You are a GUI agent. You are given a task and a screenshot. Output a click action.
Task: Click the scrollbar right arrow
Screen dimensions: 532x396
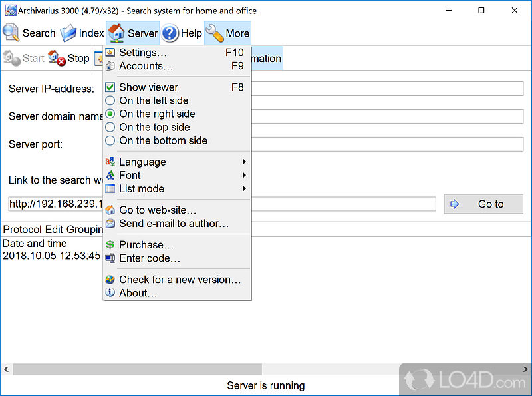tap(525, 369)
